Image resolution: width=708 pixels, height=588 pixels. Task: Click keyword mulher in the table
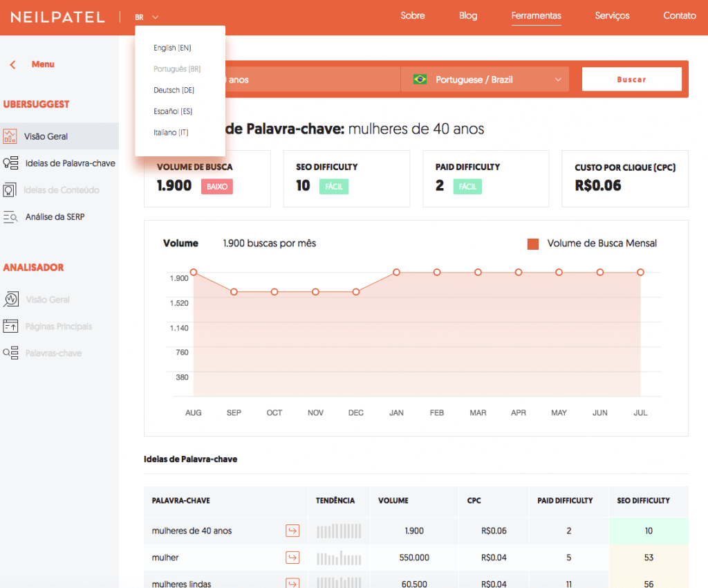pyautogui.click(x=165, y=558)
